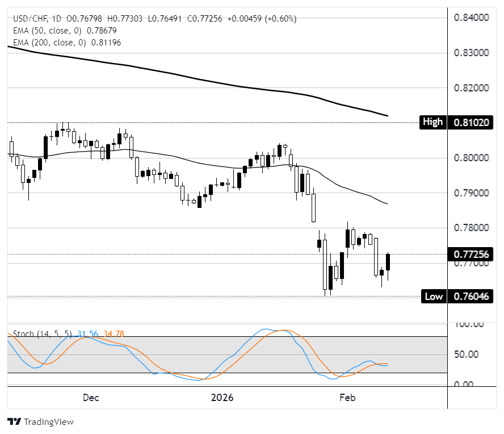The image size is (504, 434).
Task: Click the 0.80000 price scale tick
Action: 471,158
